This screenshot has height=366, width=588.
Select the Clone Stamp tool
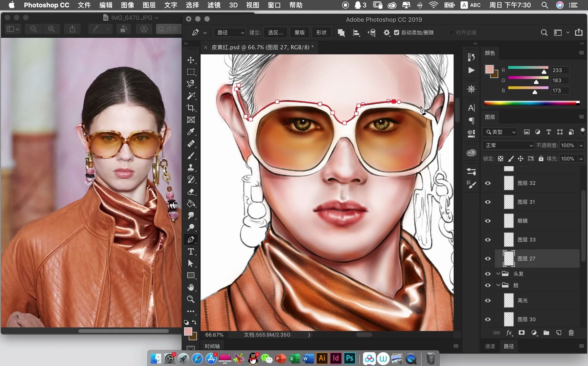pyautogui.click(x=191, y=167)
